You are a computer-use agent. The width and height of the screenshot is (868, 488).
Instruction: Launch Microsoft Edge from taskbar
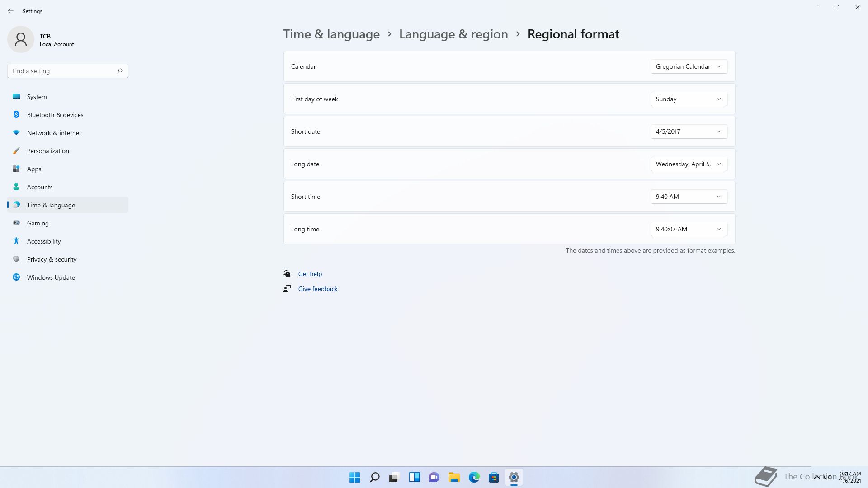474,477
